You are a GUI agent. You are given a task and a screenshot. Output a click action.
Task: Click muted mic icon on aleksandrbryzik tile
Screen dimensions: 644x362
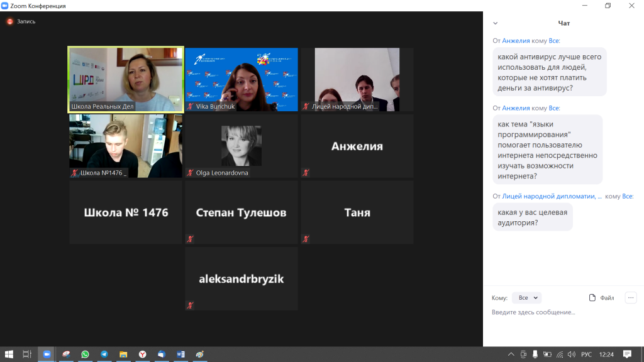coord(190,305)
